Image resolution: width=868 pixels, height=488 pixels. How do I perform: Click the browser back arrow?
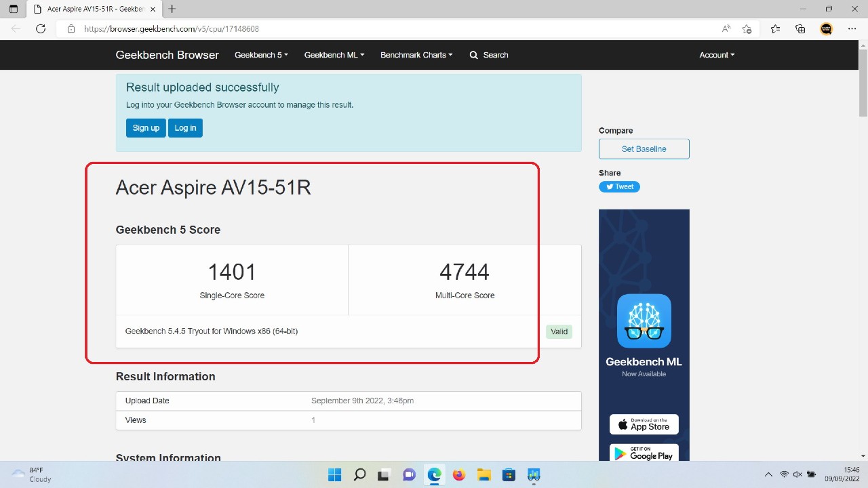tap(16, 29)
